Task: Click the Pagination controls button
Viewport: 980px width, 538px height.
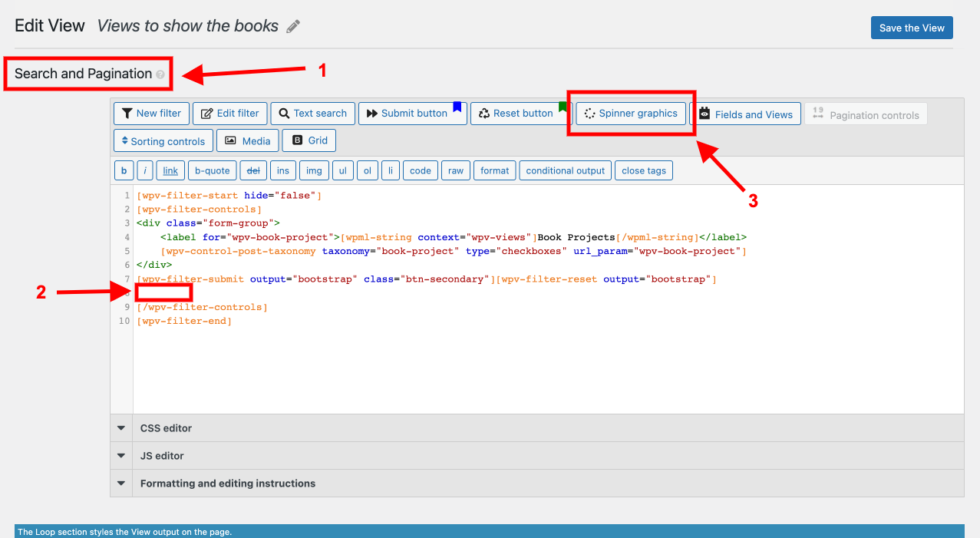Action: 866,115
